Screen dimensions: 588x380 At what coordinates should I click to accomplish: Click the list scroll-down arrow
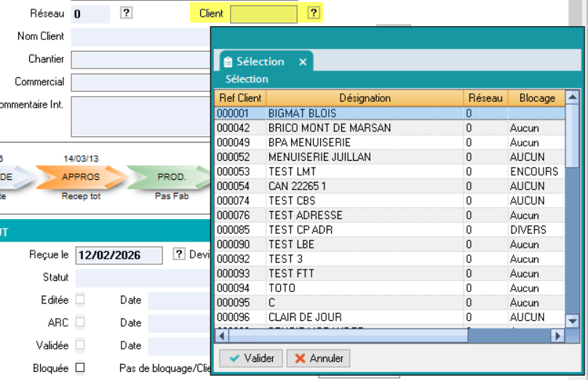[572, 321]
